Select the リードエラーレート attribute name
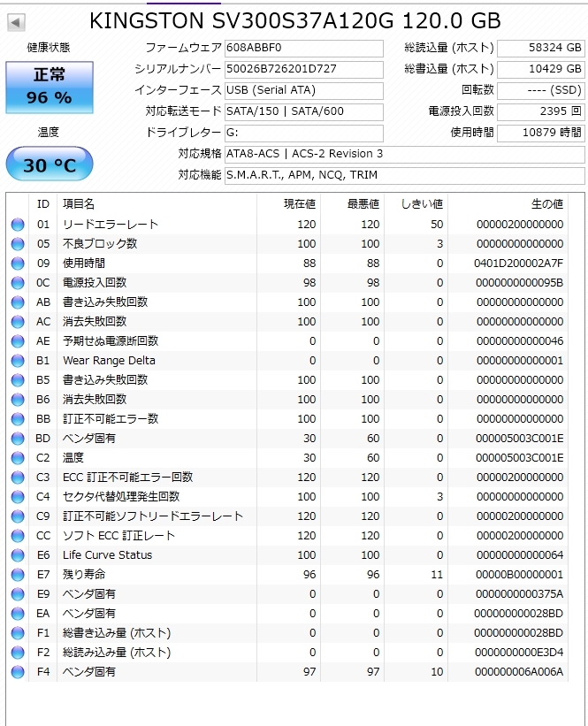The height and width of the screenshot is (726, 588). point(111,225)
